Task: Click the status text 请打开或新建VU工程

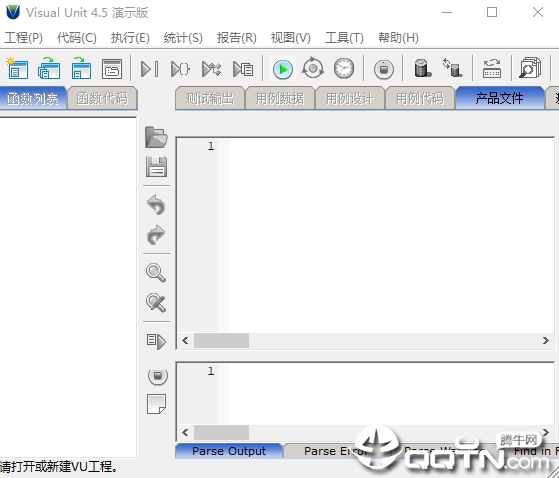Action: click(x=58, y=467)
